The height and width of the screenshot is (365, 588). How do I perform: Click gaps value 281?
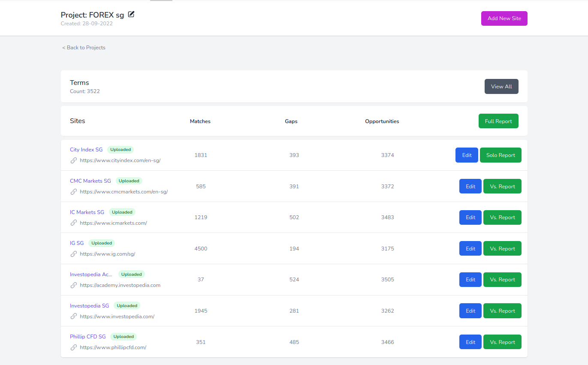pyautogui.click(x=294, y=311)
